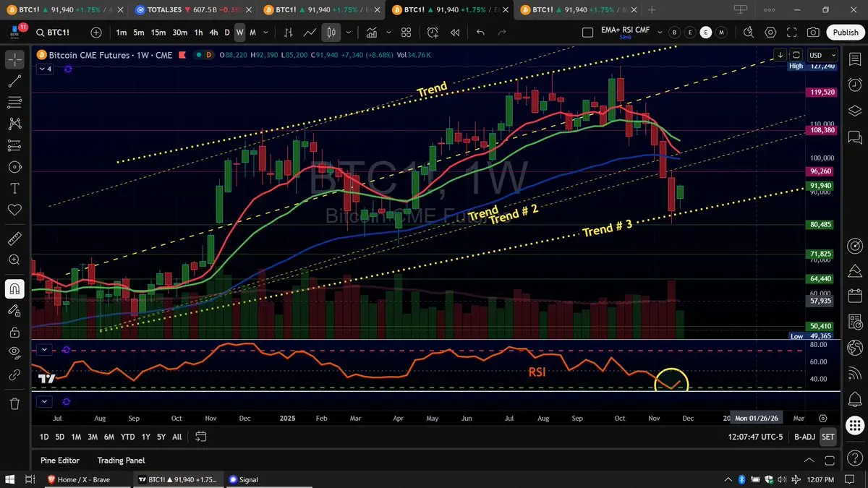Select the crosshair cursor tool
The image size is (868, 488).
pos(14,61)
